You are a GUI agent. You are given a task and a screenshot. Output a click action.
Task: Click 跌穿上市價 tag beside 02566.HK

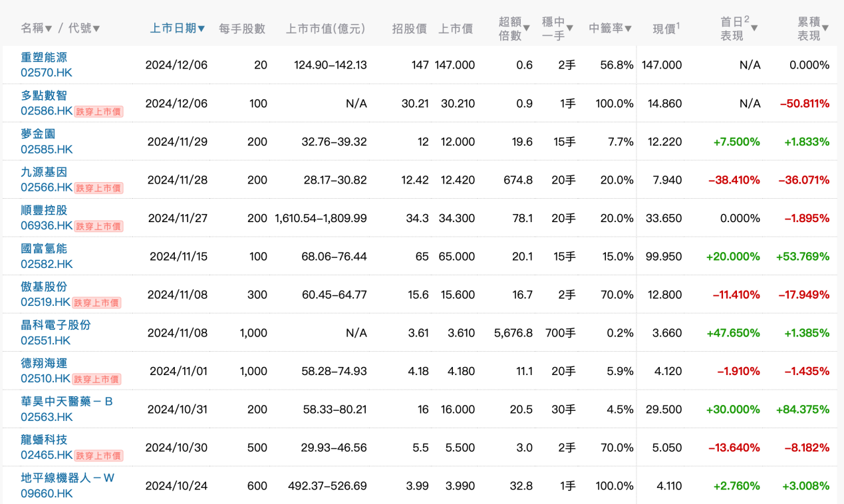tap(98, 188)
